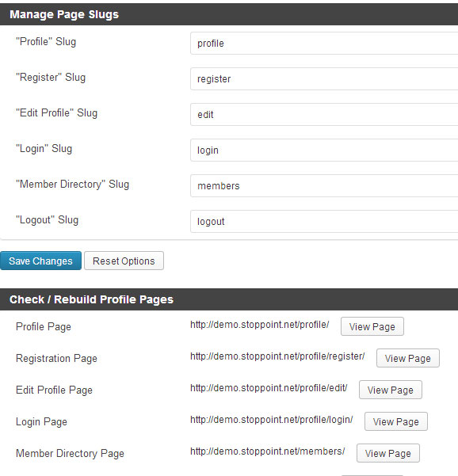The height and width of the screenshot is (476, 458).
Task: Save Changes to page slugs
Action: point(40,261)
